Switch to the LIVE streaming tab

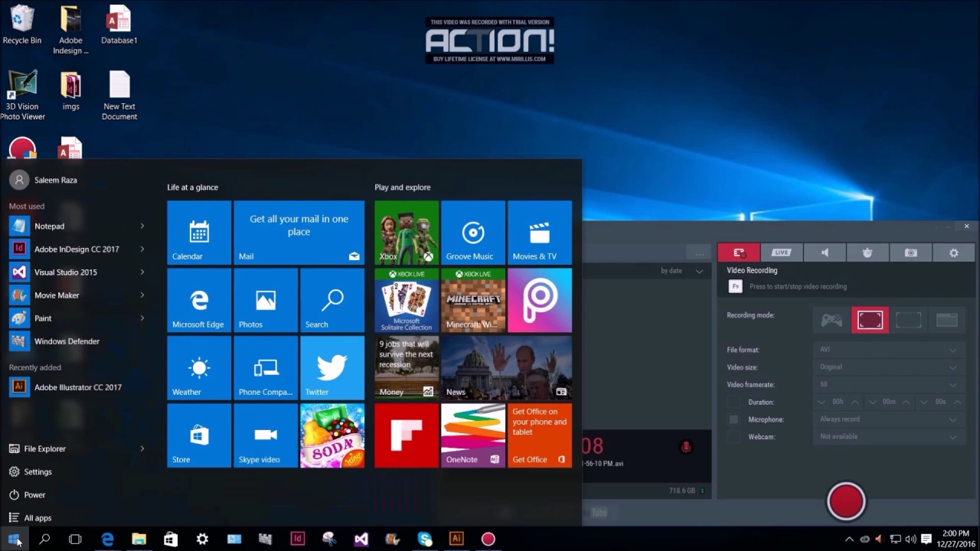coord(782,253)
